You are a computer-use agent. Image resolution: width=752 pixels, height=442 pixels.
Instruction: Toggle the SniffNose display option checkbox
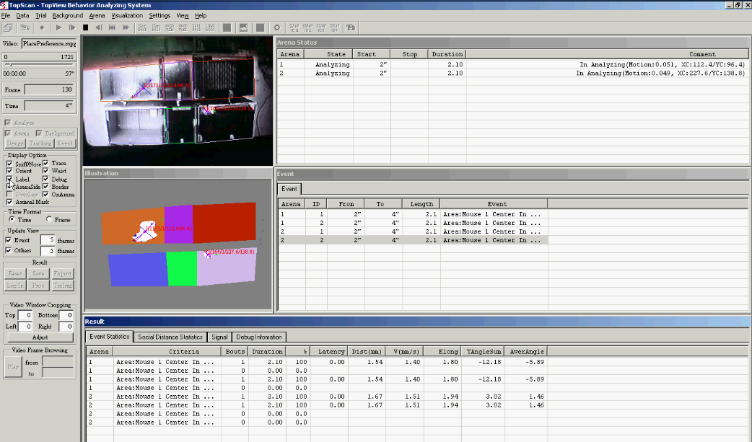10,163
